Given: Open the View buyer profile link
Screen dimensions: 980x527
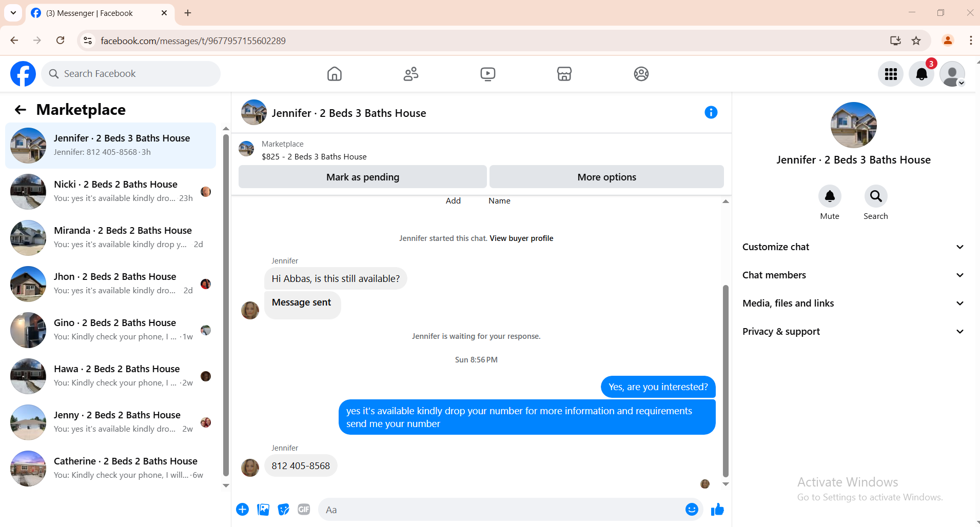Looking at the screenshot, I should coord(521,238).
